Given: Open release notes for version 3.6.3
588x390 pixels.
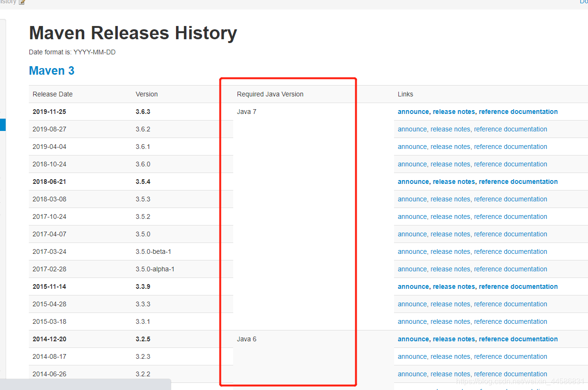Looking at the screenshot, I should click(454, 112).
